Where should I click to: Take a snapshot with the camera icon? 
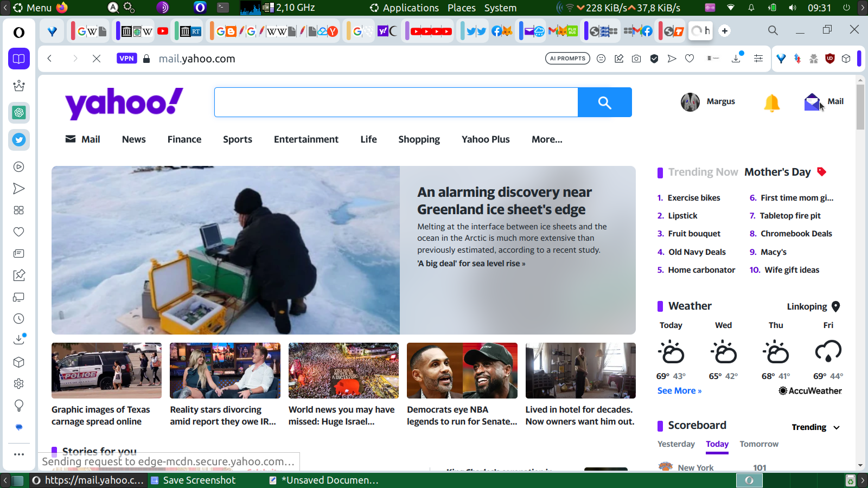[636, 59]
